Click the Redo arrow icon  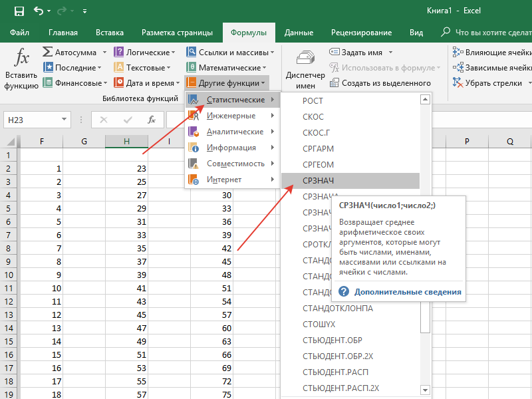[x=62, y=11]
